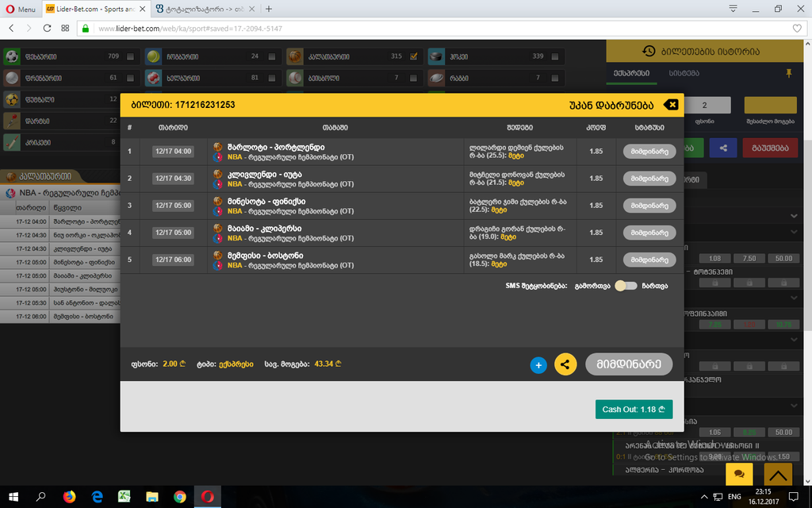Click the stake amount field showing 2
This screenshot has height=508, width=812.
pos(704,106)
